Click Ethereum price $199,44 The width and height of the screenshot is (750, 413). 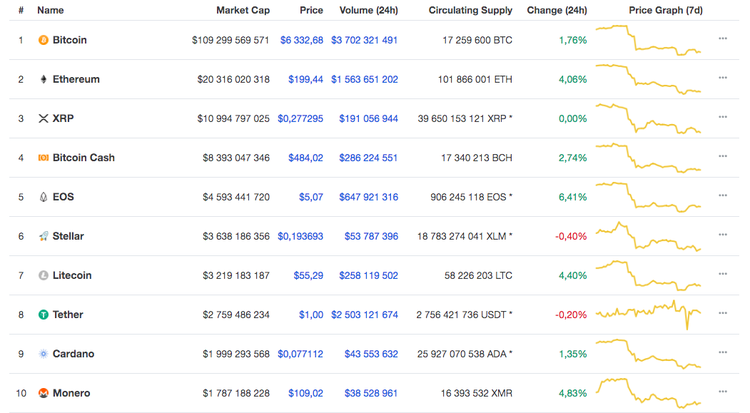pyautogui.click(x=306, y=79)
